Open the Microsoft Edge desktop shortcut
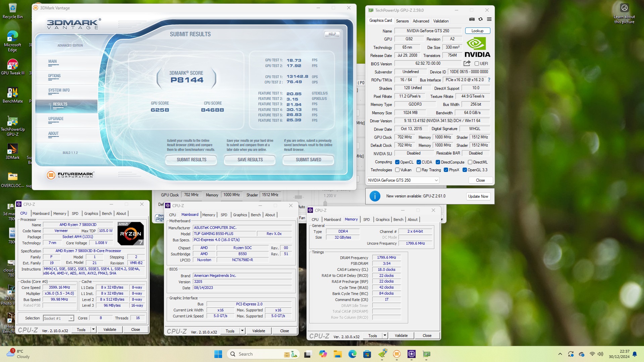 pyautogui.click(x=12, y=41)
